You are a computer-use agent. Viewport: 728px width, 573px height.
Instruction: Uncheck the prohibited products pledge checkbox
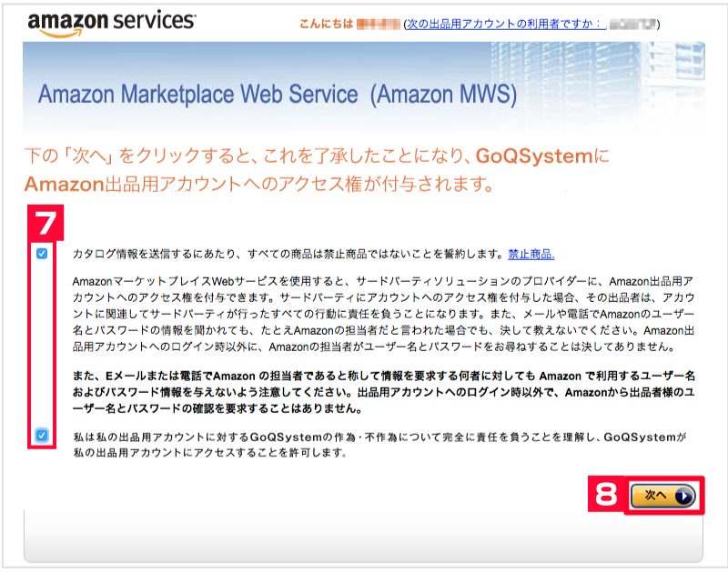(42, 254)
